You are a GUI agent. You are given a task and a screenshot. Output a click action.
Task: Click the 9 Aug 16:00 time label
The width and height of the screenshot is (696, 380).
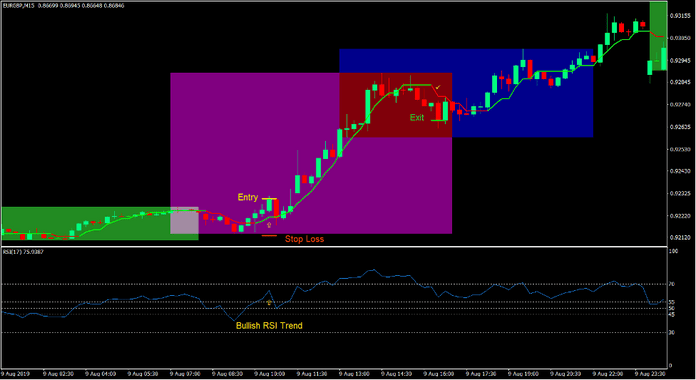tap(439, 374)
